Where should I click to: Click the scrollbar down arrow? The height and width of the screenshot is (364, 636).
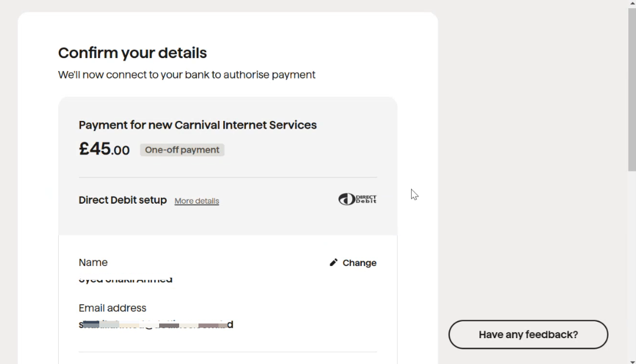point(632,361)
